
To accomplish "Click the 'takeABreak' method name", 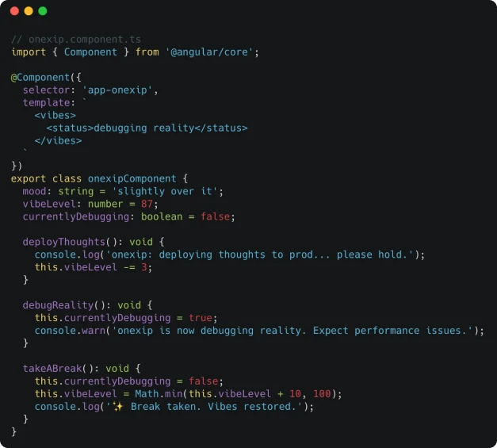I will coord(52,369).
